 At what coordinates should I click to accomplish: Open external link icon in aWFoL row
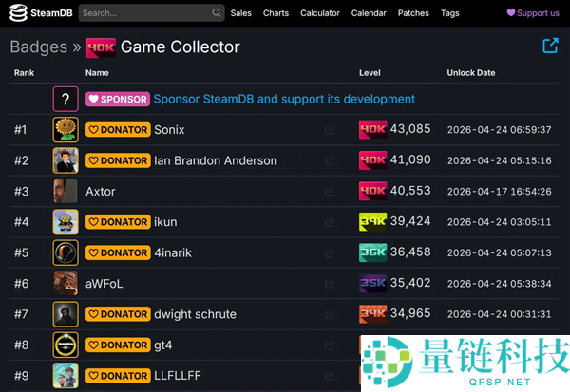tap(329, 284)
